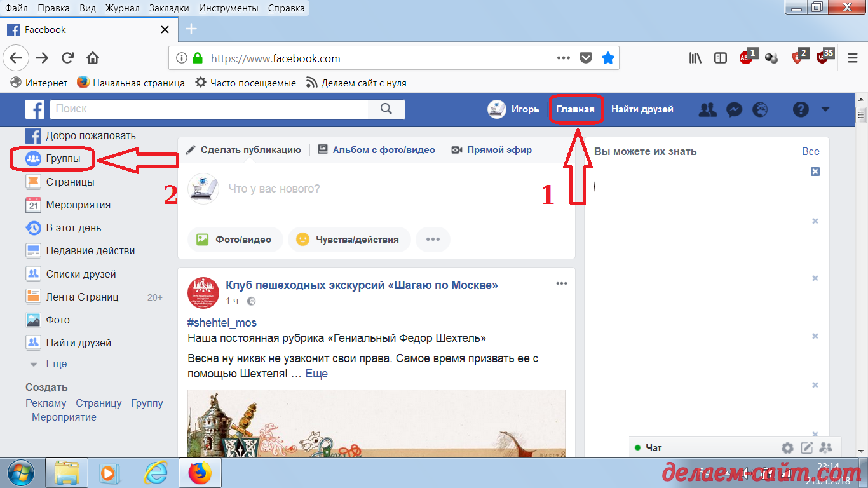
Task: Reload the page with refresh icon
Action: [x=67, y=58]
